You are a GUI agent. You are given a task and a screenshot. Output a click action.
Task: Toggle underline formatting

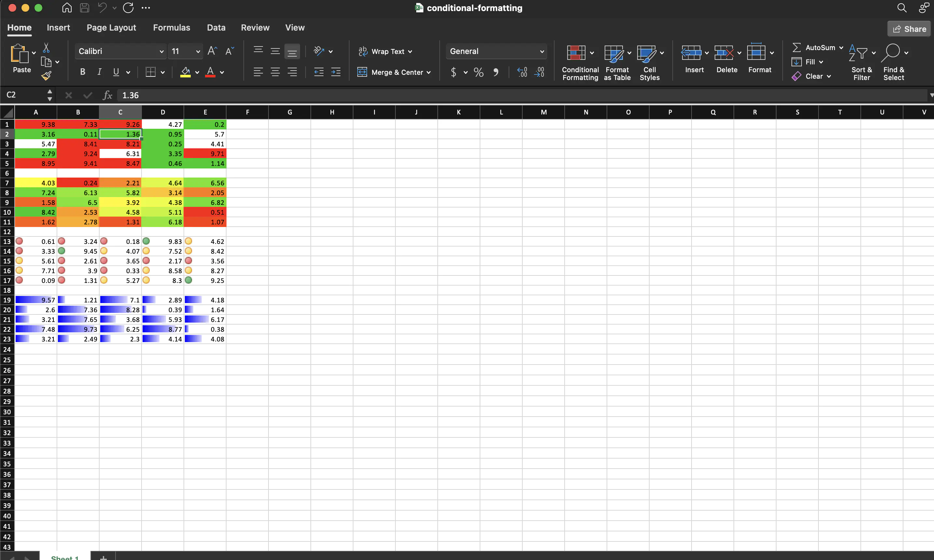tap(116, 71)
